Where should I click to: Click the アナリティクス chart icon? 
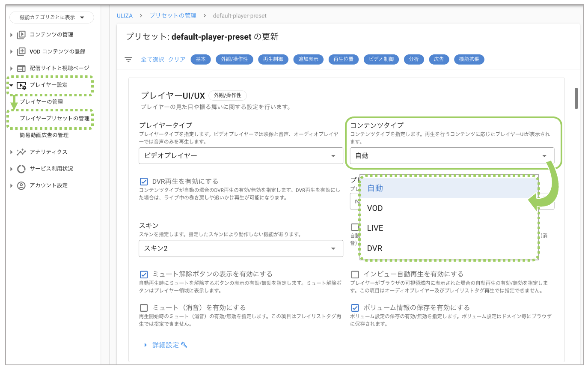click(21, 152)
